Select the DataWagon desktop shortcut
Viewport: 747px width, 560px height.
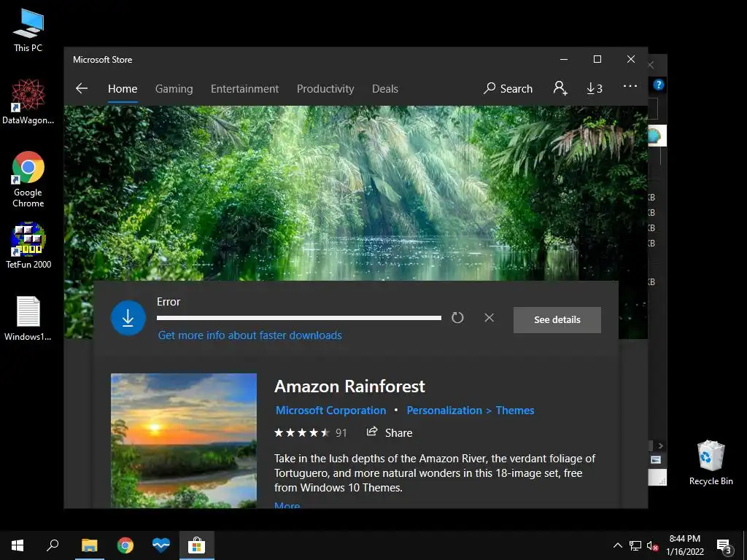click(x=28, y=101)
